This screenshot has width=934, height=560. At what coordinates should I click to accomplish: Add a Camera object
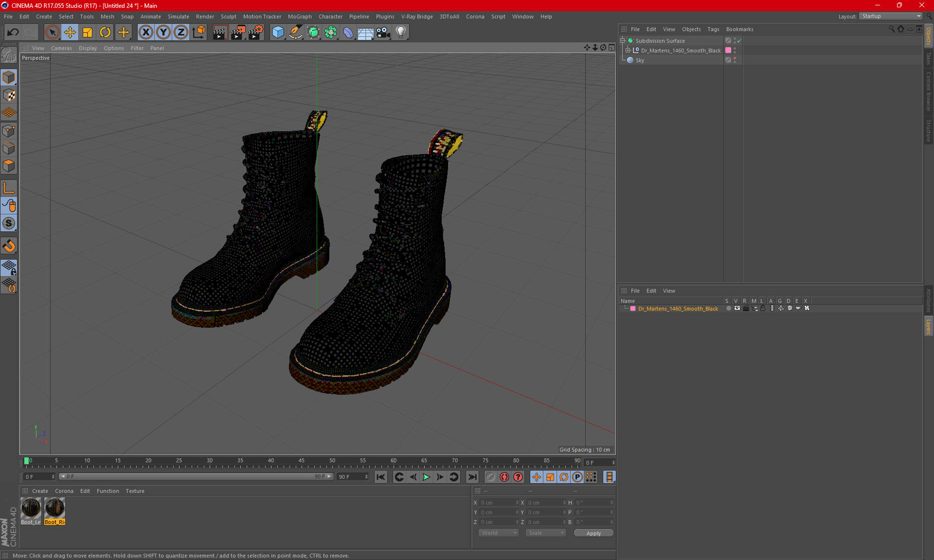click(383, 32)
